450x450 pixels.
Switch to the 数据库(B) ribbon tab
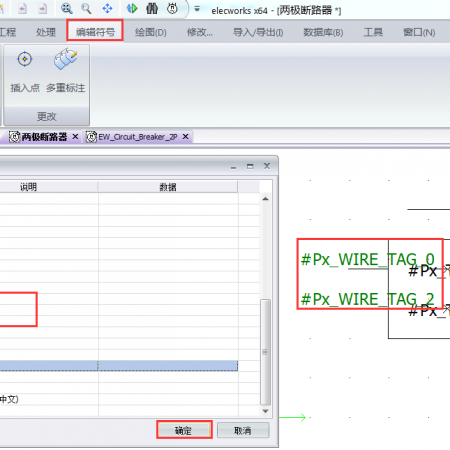point(323,32)
